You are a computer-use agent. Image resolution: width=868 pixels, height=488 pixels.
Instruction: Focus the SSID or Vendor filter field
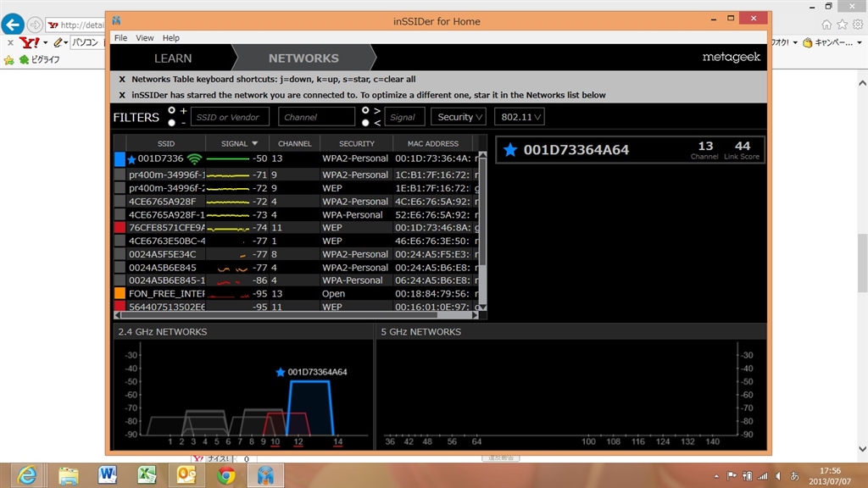pos(230,117)
